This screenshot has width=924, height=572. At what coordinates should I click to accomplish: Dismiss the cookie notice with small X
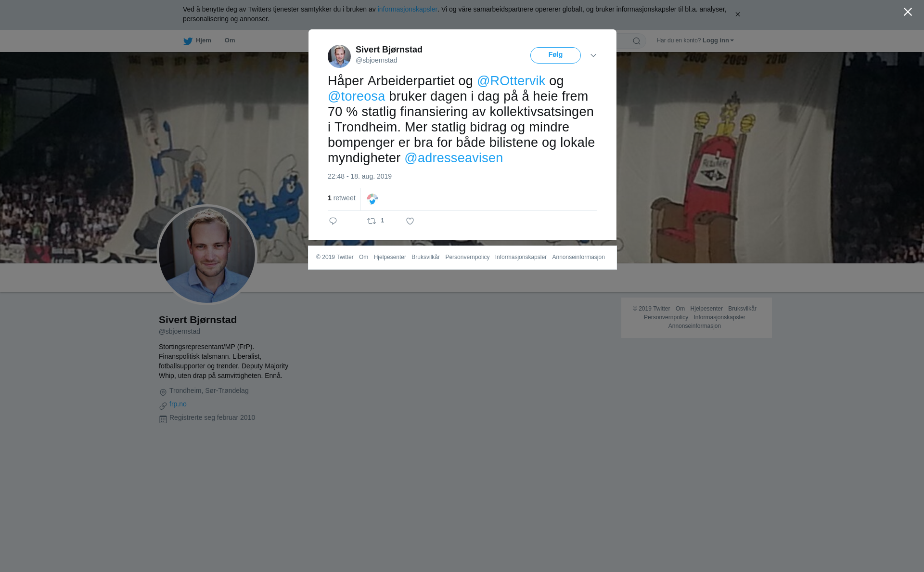coord(737,14)
